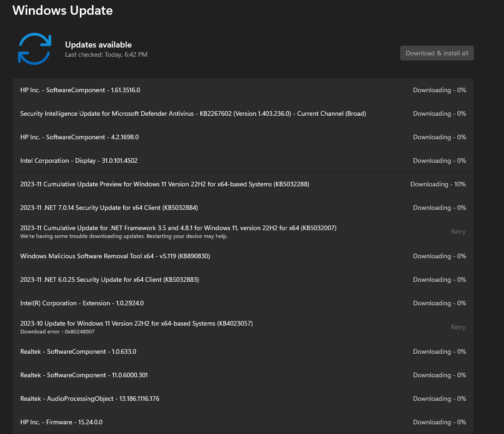Select Intel(R) Corporation Extension 1.0.2924.0 row

243,303
